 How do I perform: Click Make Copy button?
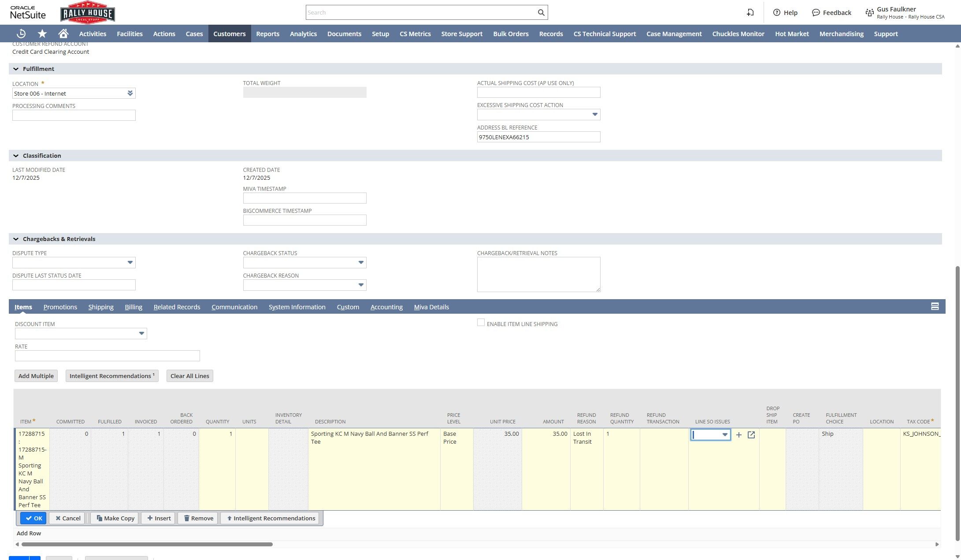pyautogui.click(x=115, y=518)
